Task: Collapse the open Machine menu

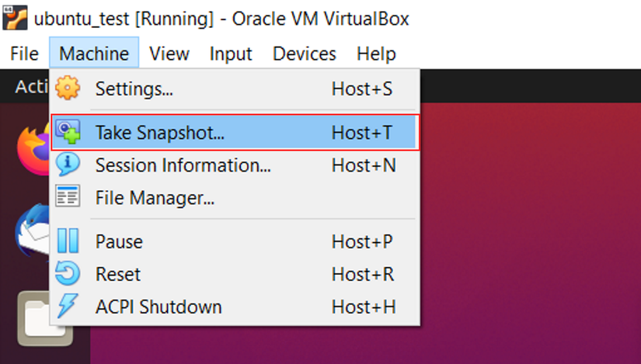Action: click(94, 54)
